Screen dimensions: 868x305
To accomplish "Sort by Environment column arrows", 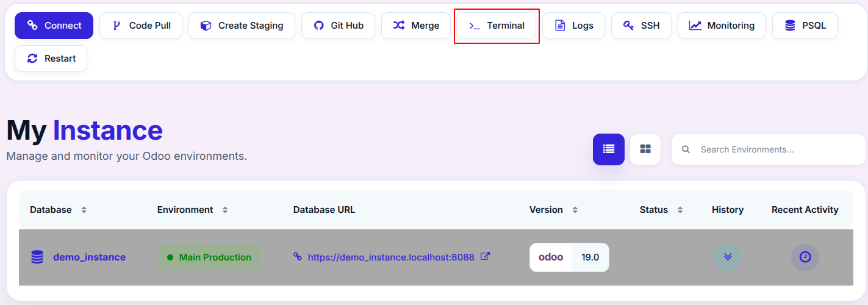I will tap(224, 210).
